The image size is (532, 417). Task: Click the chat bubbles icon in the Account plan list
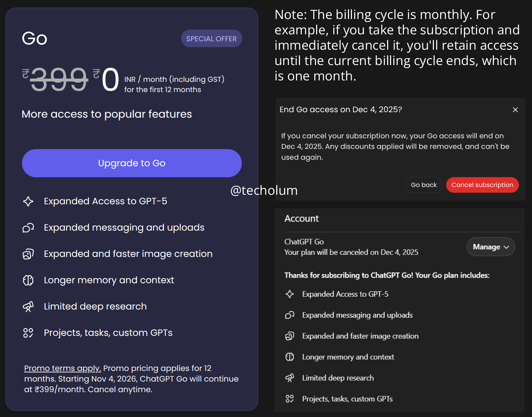pyautogui.click(x=290, y=315)
